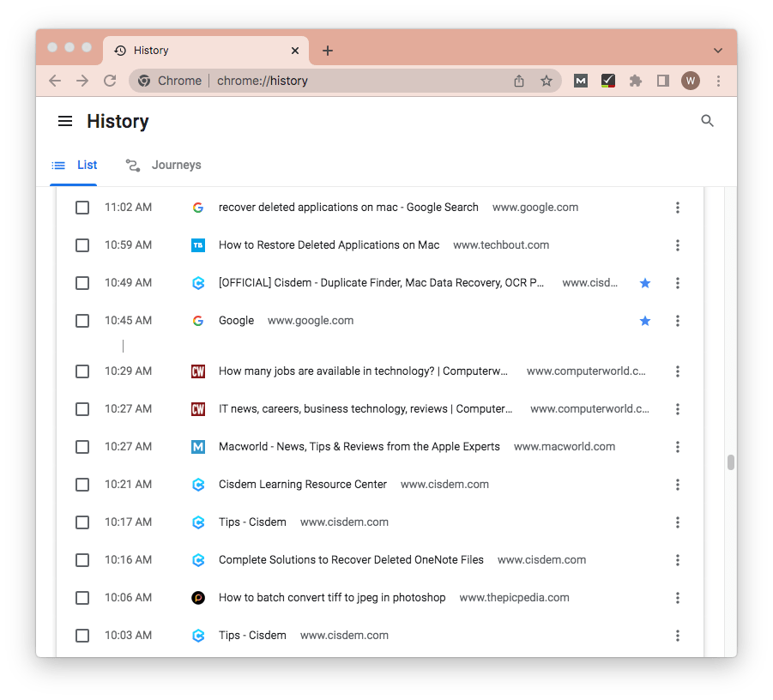Check the 10:17 AM Tips - Cisdem entry
Viewport: 773px width, 700px height.
(82, 522)
